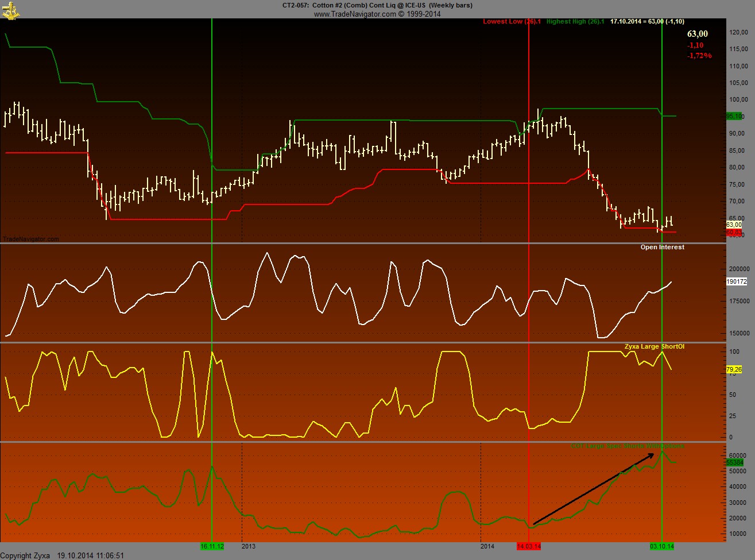
Task: Click the yellow 79,26 ShortOI value tag
Action: coord(734,370)
